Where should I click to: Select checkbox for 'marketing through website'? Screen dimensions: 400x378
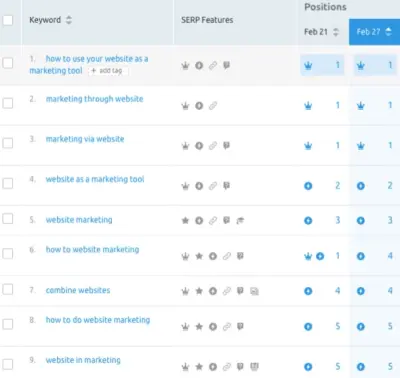click(8, 103)
